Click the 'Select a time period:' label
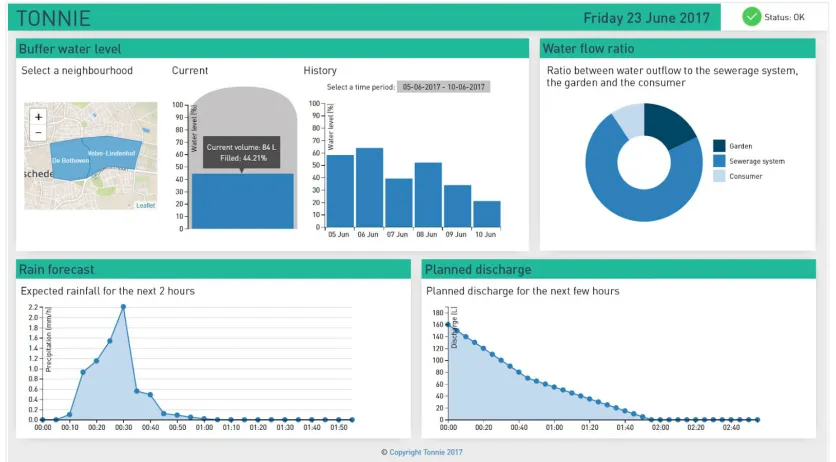This screenshot has height=462, width=836. coord(360,87)
